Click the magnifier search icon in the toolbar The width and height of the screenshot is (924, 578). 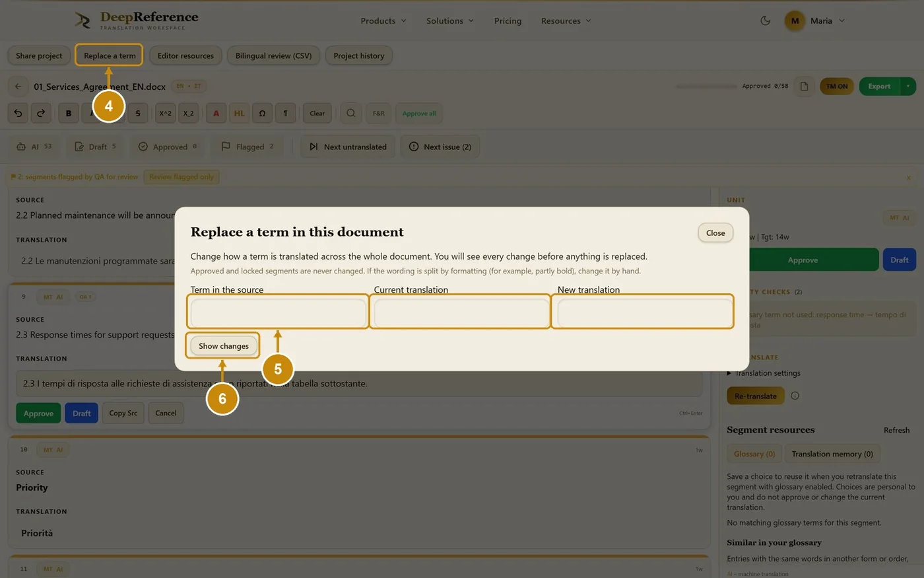(x=351, y=113)
